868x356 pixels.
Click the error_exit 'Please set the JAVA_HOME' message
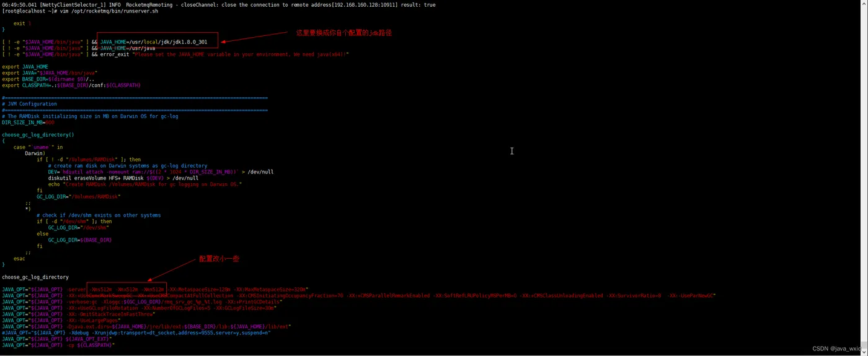(x=224, y=54)
